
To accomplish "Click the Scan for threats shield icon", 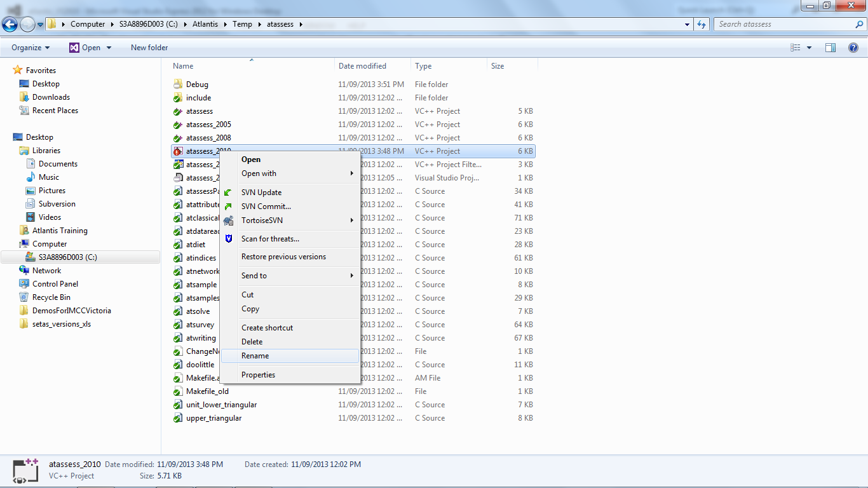I will coord(229,239).
